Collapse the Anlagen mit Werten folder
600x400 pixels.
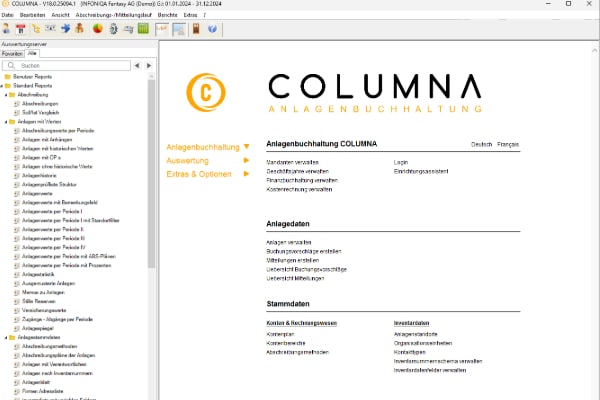(6, 122)
